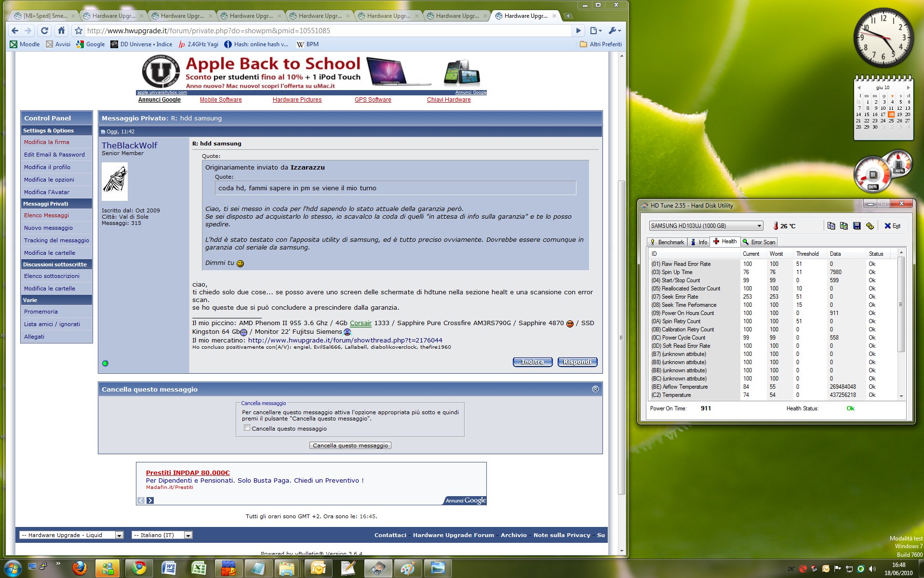
Task: Switch to the Info tab in HD Tune
Action: (699, 242)
